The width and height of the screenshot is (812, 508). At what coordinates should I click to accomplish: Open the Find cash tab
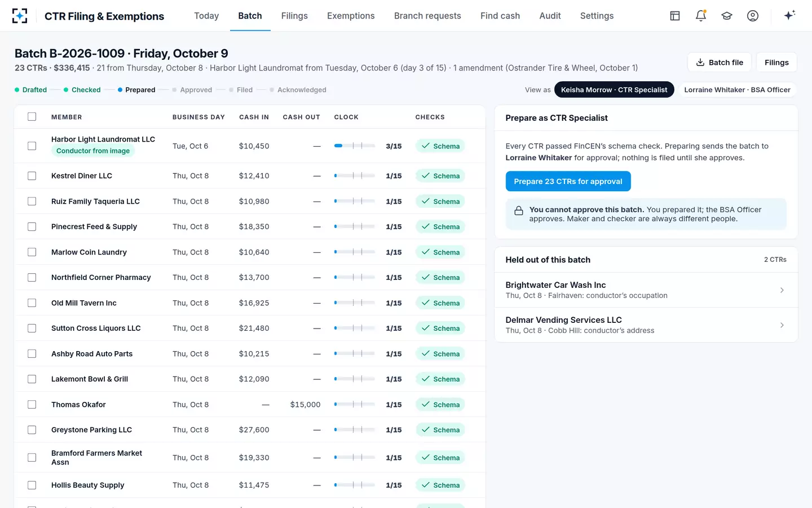coord(500,16)
